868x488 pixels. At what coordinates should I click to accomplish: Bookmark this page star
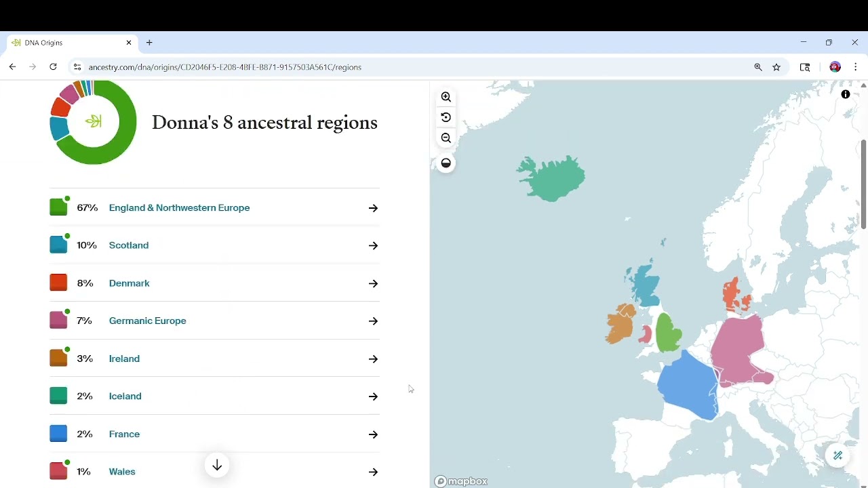pos(777,67)
